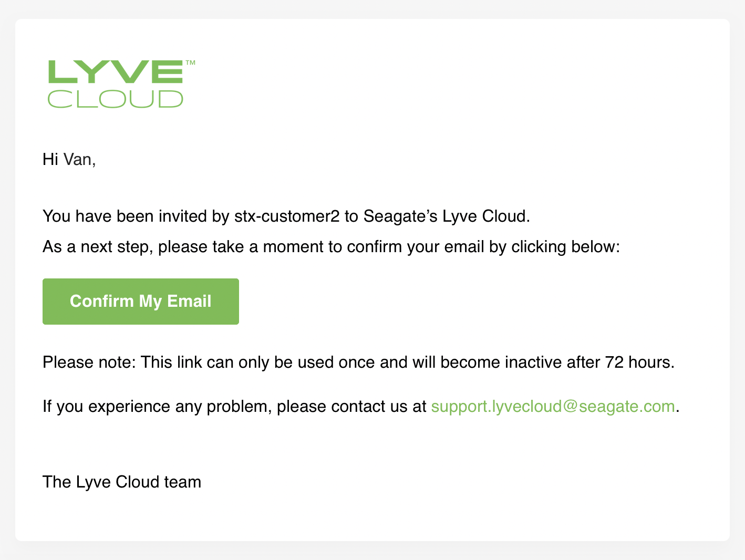Click the Confirm My Email button
This screenshot has height=560, width=745.
point(140,301)
